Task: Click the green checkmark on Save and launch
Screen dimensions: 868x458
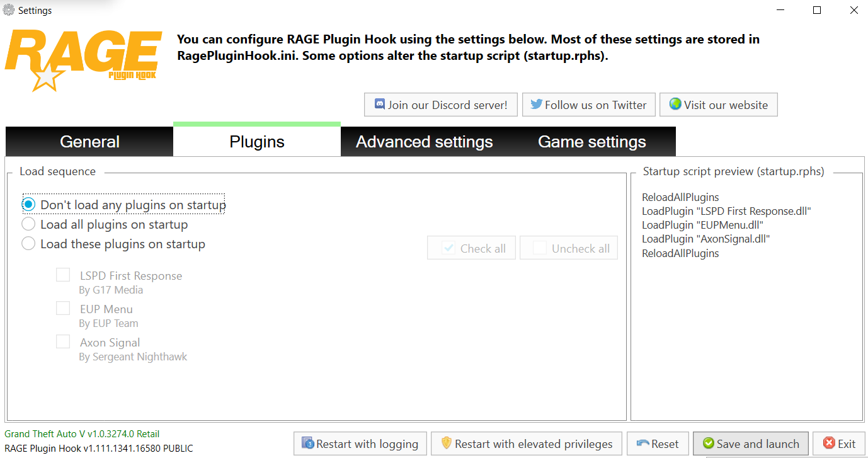Action: click(709, 444)
